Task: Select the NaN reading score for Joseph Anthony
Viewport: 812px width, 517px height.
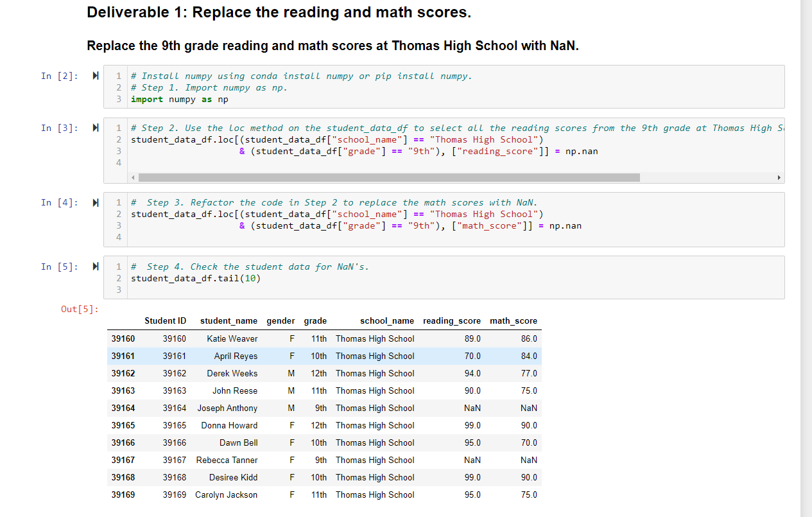Action: tap(472, 408)
